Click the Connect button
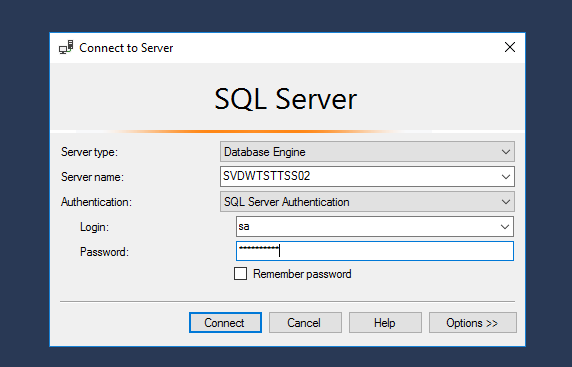The width and height of the screenshot is (572, 367). (x=225, y=322)
